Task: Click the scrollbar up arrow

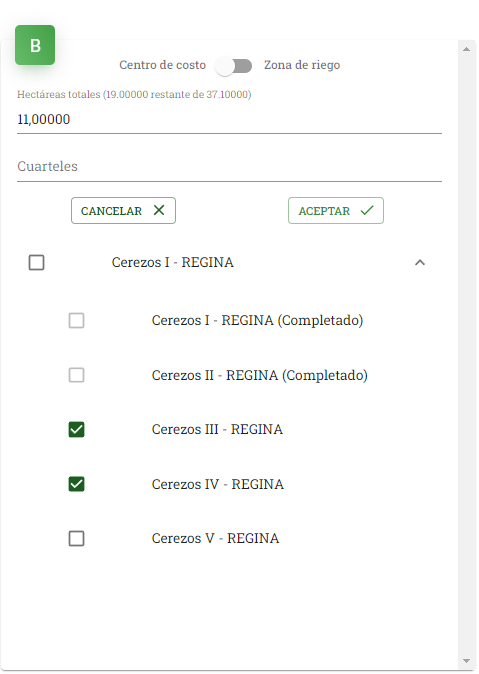Action: [x=466, y=49]
